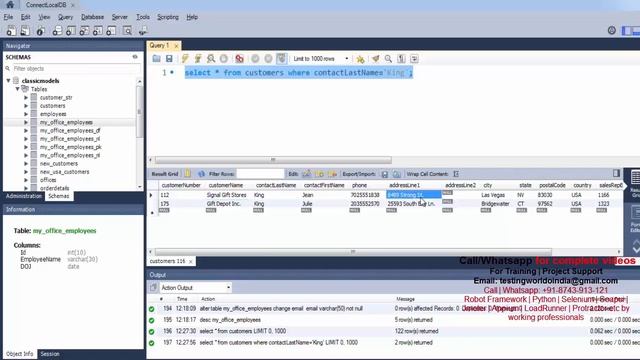Refresh schemas list icon
Viewport: 640px width, 360px height.
(x=135, y=57)
